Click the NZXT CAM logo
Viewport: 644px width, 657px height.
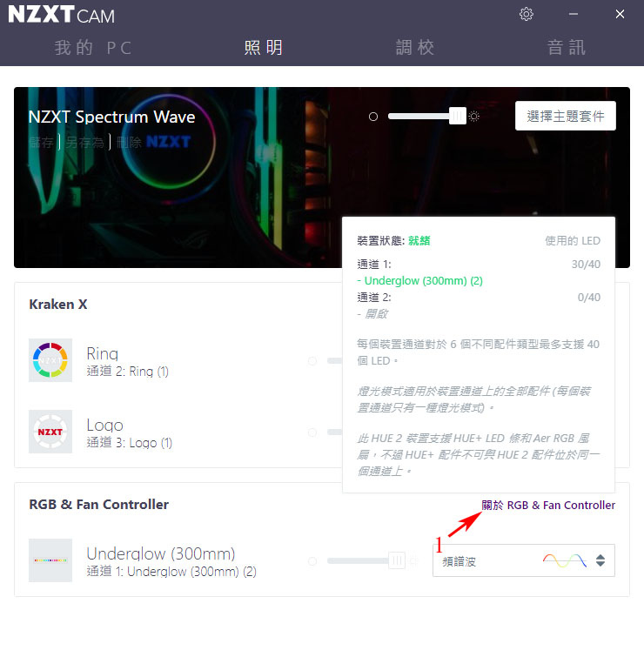pyautogui.click(x=61, y=15)
